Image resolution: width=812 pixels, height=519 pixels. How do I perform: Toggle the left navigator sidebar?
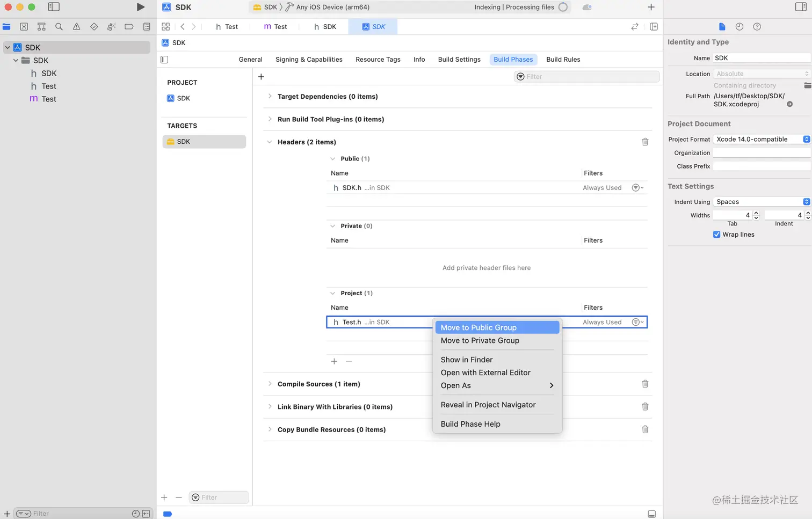(x=54, y=7)
